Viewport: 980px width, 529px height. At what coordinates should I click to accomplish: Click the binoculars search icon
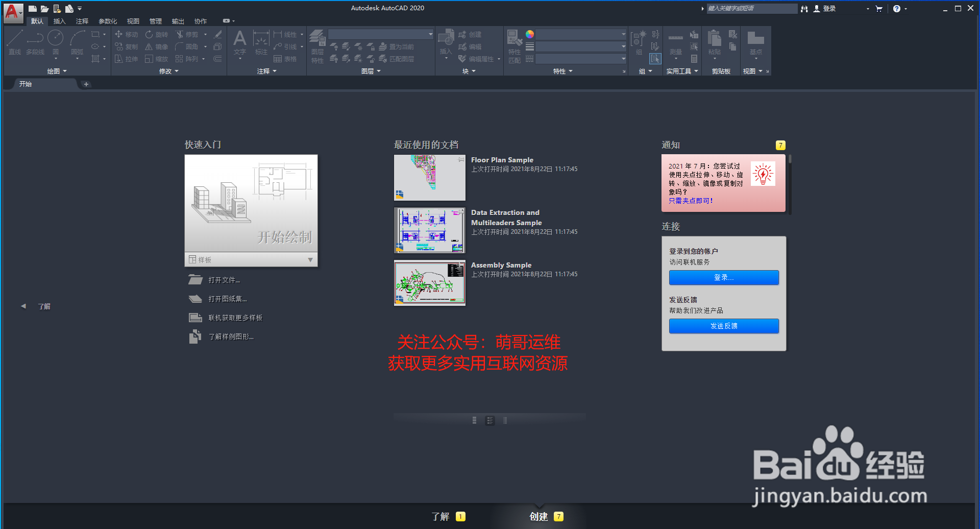point(804,9)
